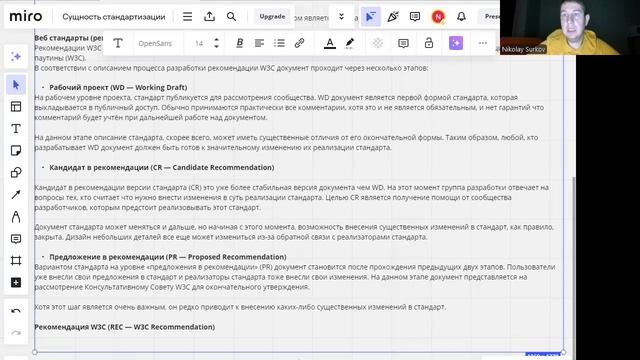Select the Comment tool in sidebar
The height and width of the screenshot is (360, 640).
pos(16,239)
